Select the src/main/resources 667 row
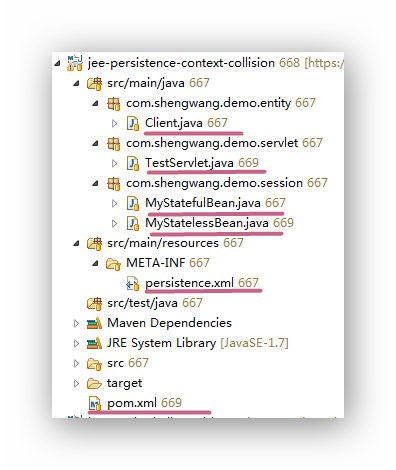396x470 pixels. [x=175, y=243]
